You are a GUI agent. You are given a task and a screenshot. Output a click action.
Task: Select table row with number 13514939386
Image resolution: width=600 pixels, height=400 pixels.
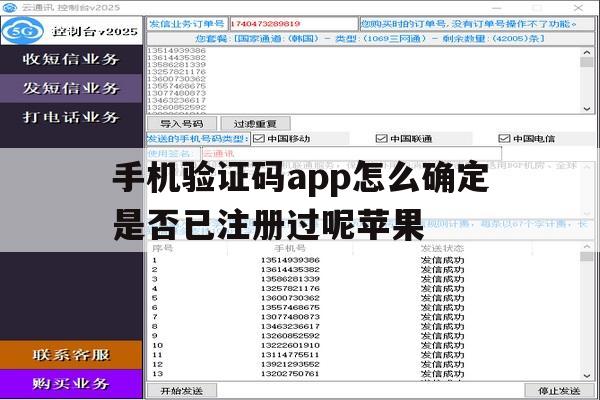click(x=364, y=260)
